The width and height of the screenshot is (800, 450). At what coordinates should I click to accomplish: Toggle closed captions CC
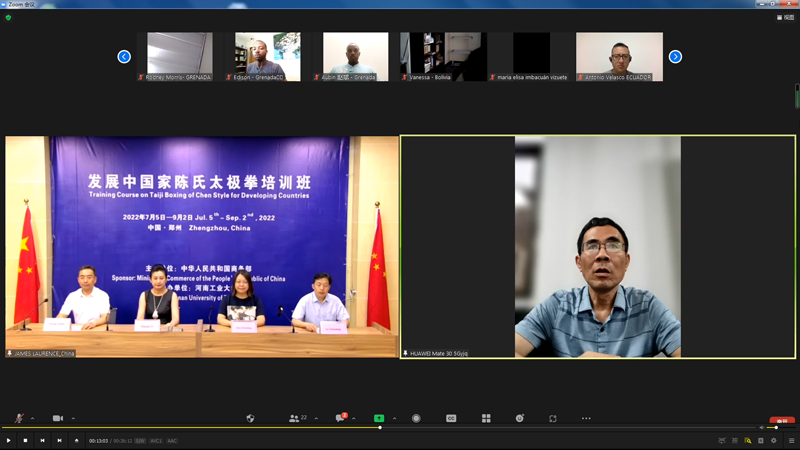(451, 418)
